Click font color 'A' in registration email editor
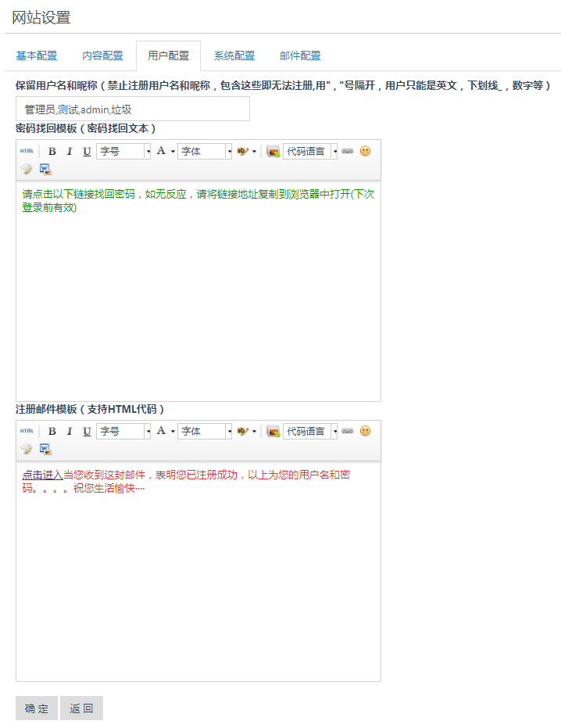The height and width of the screenshot is (728, 561). tap(161, 431)
